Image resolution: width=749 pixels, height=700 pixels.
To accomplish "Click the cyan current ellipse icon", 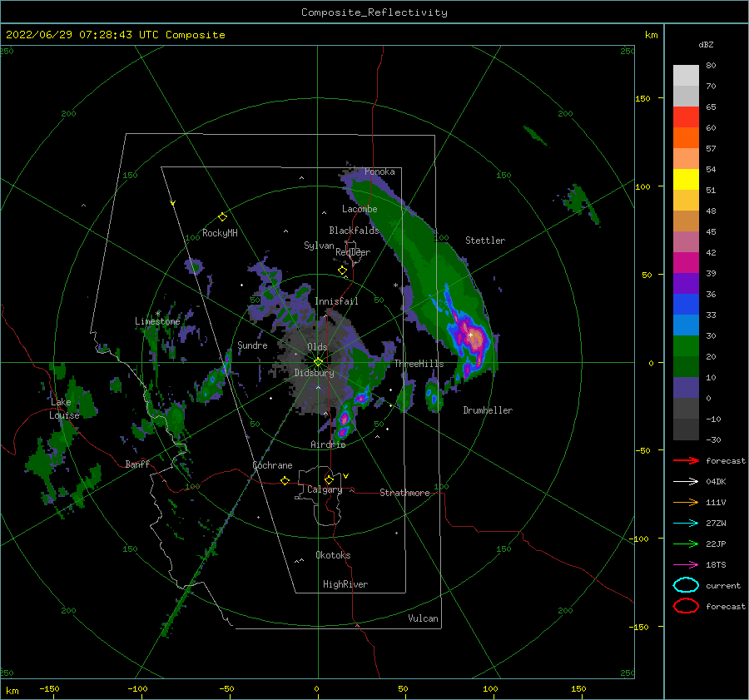I will tap(686, 585).
